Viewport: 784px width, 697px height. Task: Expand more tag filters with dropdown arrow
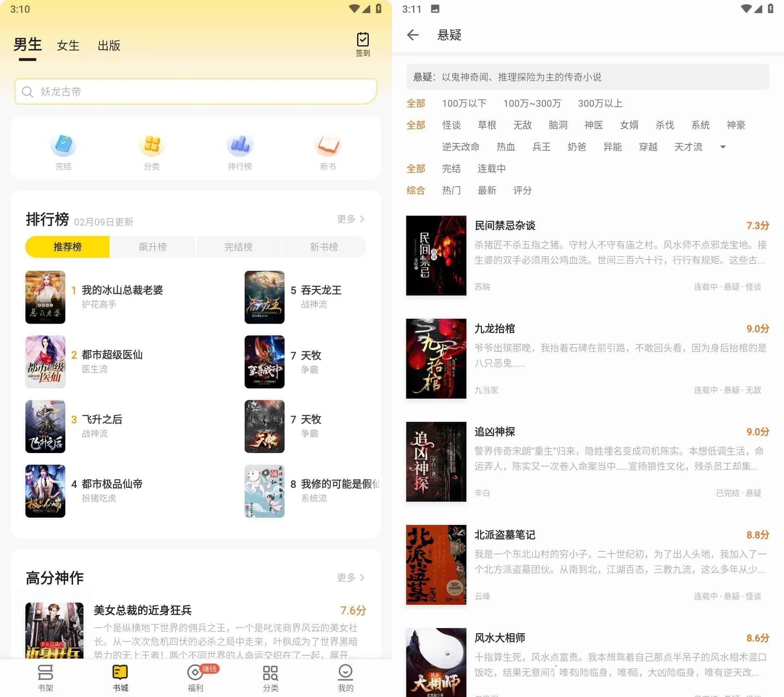tap(723, 147)
